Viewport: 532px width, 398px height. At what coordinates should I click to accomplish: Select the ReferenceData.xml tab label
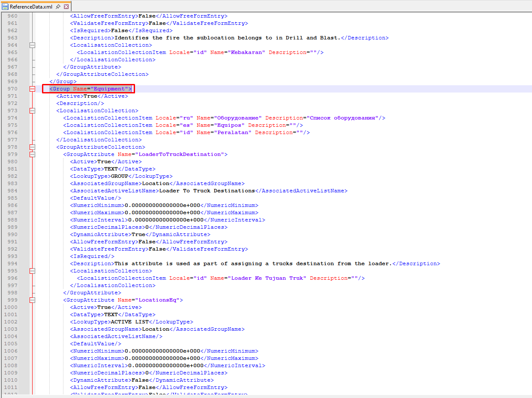pyautogui.click(x=31, y=7)
